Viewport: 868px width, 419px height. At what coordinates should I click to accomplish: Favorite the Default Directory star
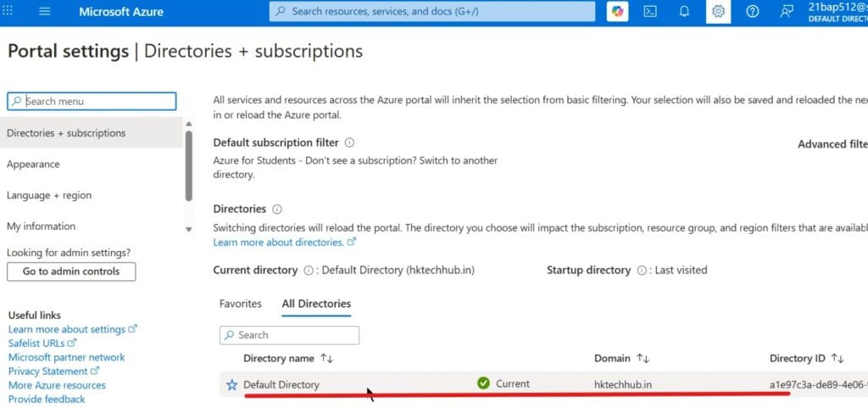232,384
